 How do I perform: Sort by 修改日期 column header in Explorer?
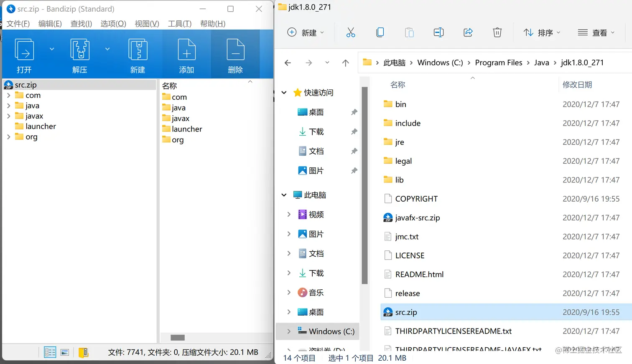577,85
